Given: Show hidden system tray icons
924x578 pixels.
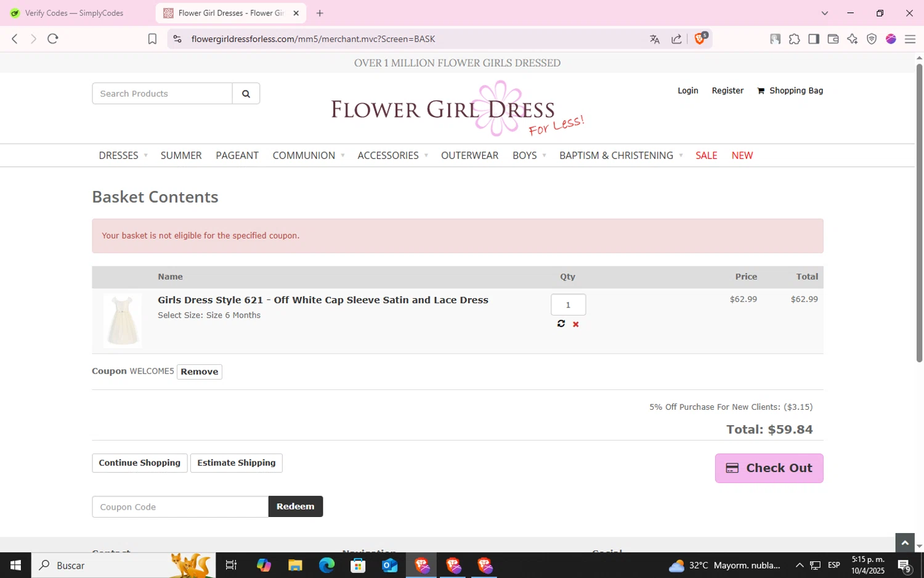Looking at the screenshot, I should pos(800,565).
